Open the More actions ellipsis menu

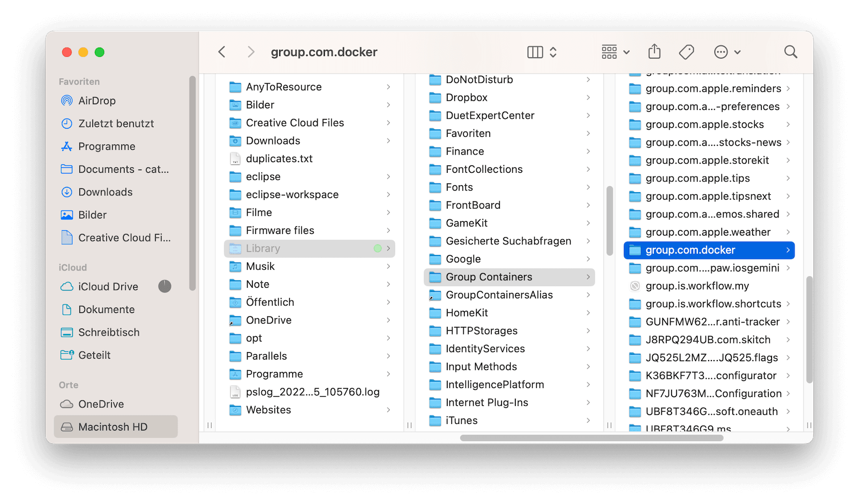[727, 52]
